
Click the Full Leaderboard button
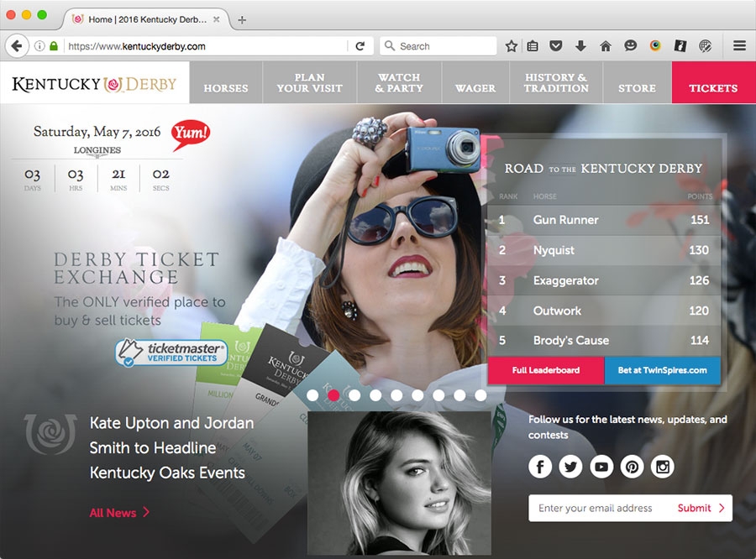click(x=545, y=370)
